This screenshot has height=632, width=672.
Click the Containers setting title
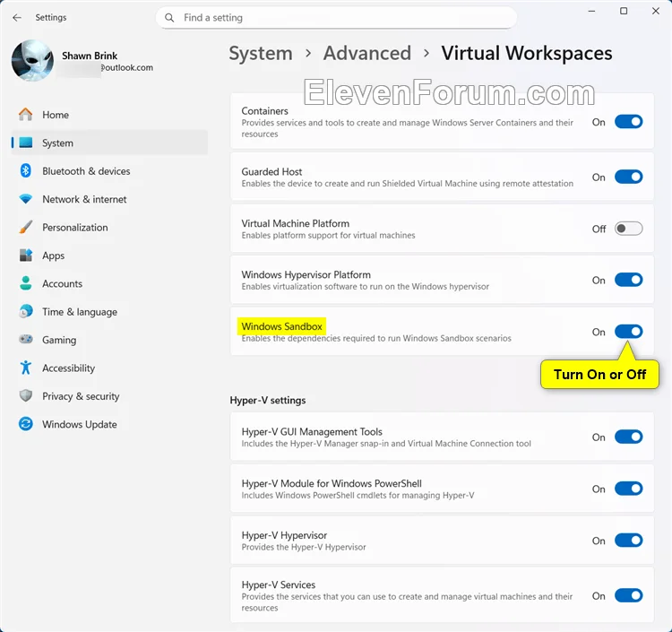(x=264, y=110)
